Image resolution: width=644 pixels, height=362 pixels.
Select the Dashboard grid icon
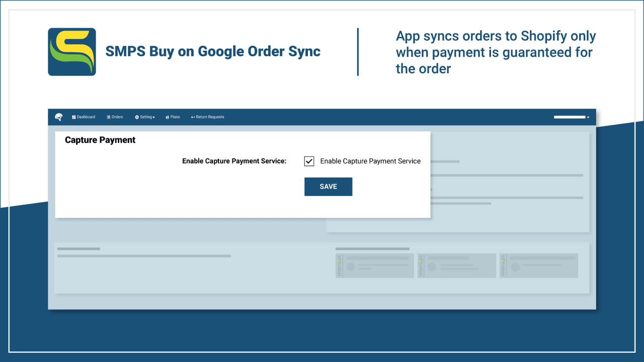click(73, 117)
